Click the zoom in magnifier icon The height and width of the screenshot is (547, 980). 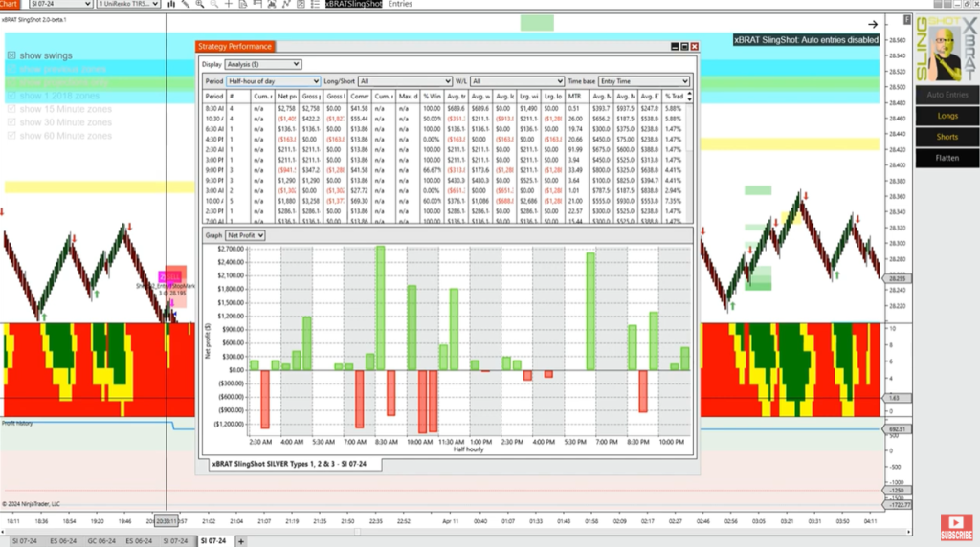200,4
